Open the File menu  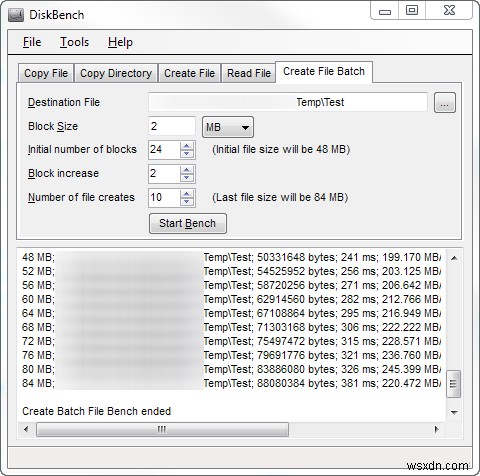point(32,42)
